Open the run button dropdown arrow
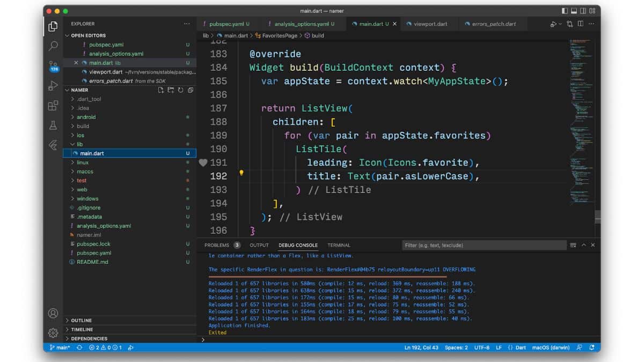 coord(560,24)
